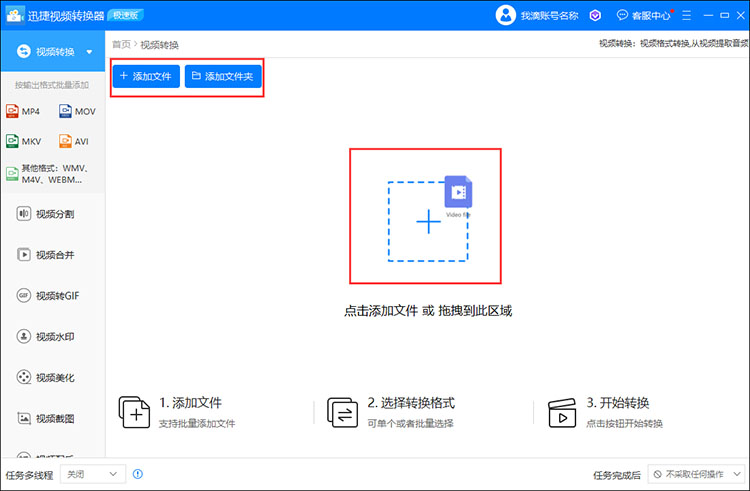Screen dimensions: 750x491
Task: Open 其他格式 WMV, M4V, WEBM formats
Action: pyautogui.click(x=48, y=174)
